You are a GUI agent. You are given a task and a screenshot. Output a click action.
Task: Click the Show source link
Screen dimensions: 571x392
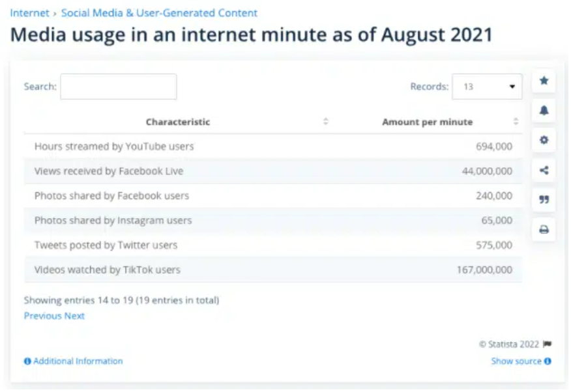[516, 361]
